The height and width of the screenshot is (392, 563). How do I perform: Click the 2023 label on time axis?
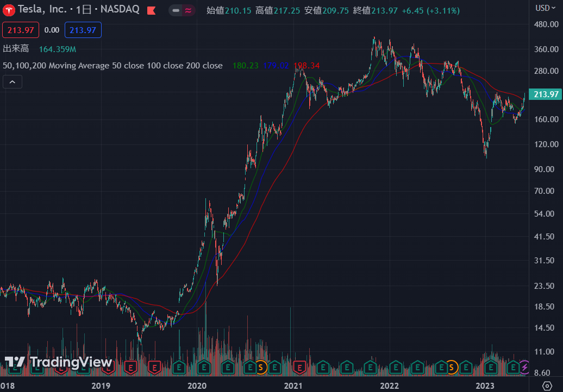485,386
